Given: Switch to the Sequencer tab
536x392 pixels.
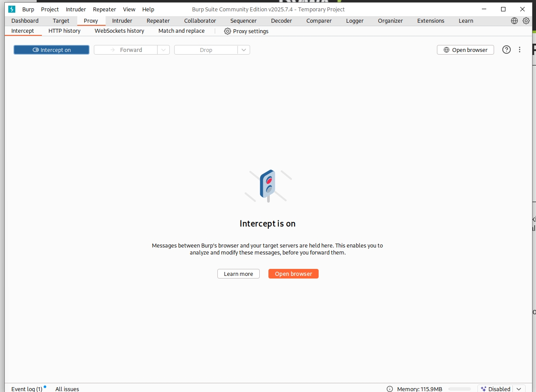Looking at the screenshot, I should (x=244, y=21).
